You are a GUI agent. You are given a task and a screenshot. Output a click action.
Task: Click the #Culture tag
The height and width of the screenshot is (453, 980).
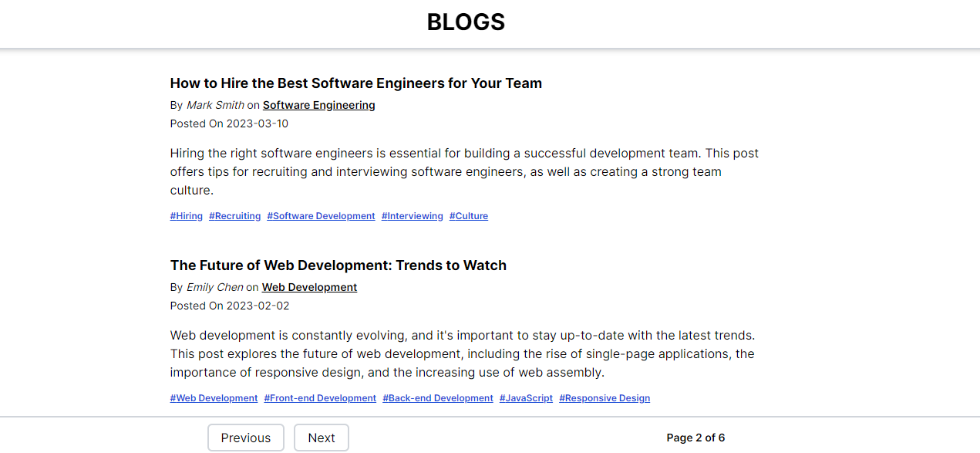(x=469, y=216)
